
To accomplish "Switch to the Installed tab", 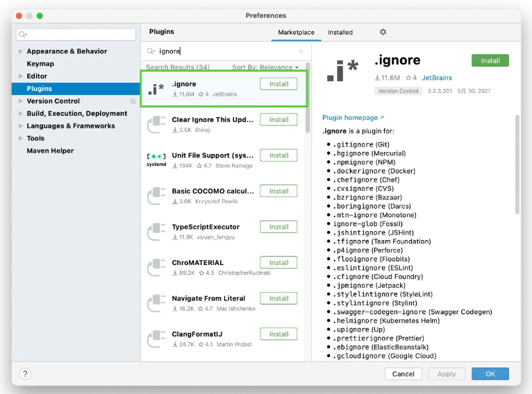I will tap(340, 32).
